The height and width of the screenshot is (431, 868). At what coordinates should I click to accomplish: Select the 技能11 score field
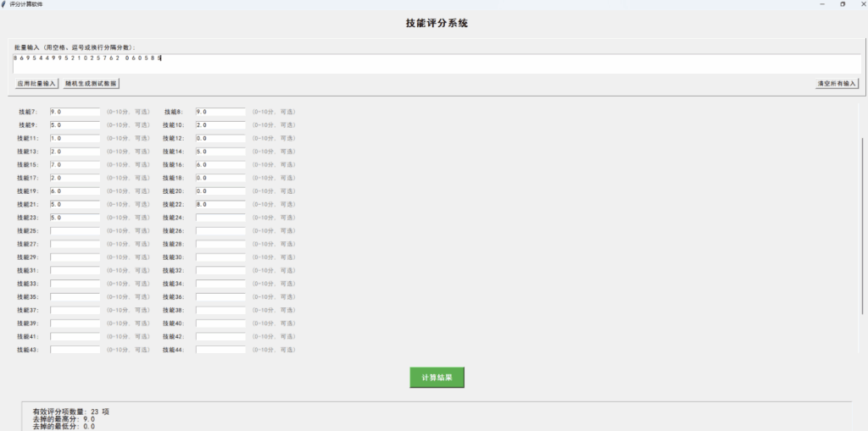75,138
